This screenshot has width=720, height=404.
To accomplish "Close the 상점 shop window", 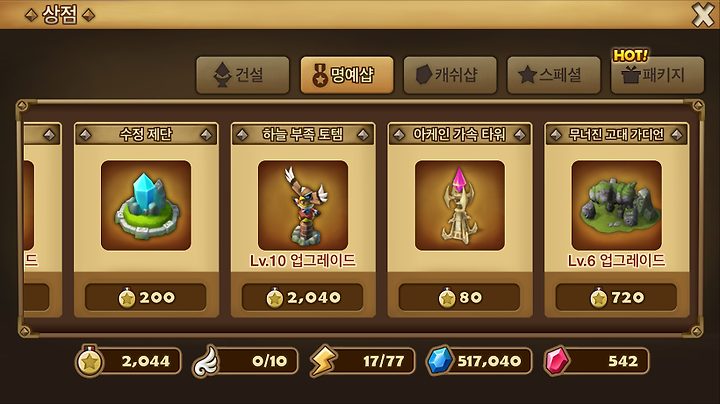I will (703, 15).
